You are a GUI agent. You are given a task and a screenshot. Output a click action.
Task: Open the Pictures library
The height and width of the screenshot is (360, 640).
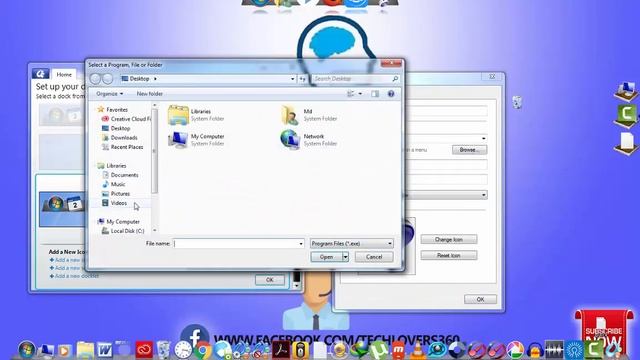(x=120, y=194)
